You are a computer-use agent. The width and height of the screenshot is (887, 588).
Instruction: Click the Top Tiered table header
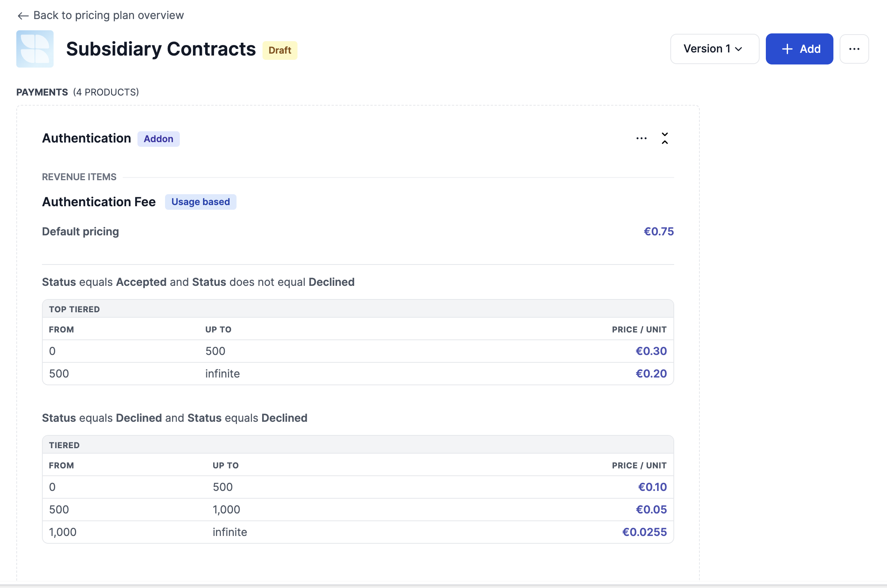(74, 309)
